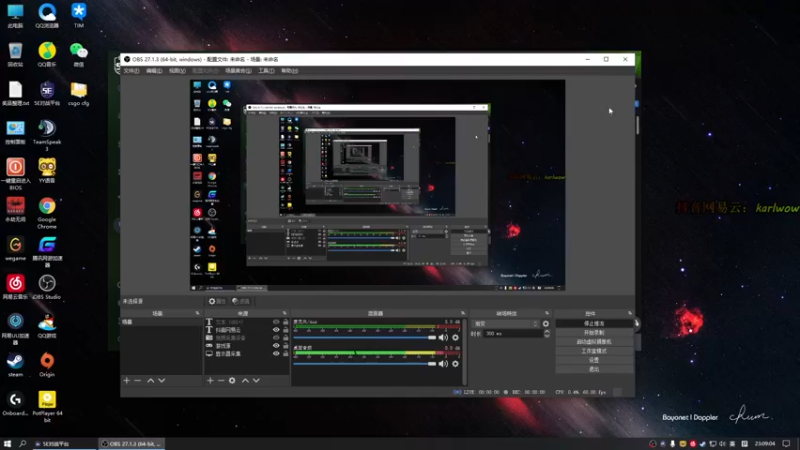800x450 pixels.
Task: Click the 麦克风/Aux volume slider handle
Action: tap(432, 337)
